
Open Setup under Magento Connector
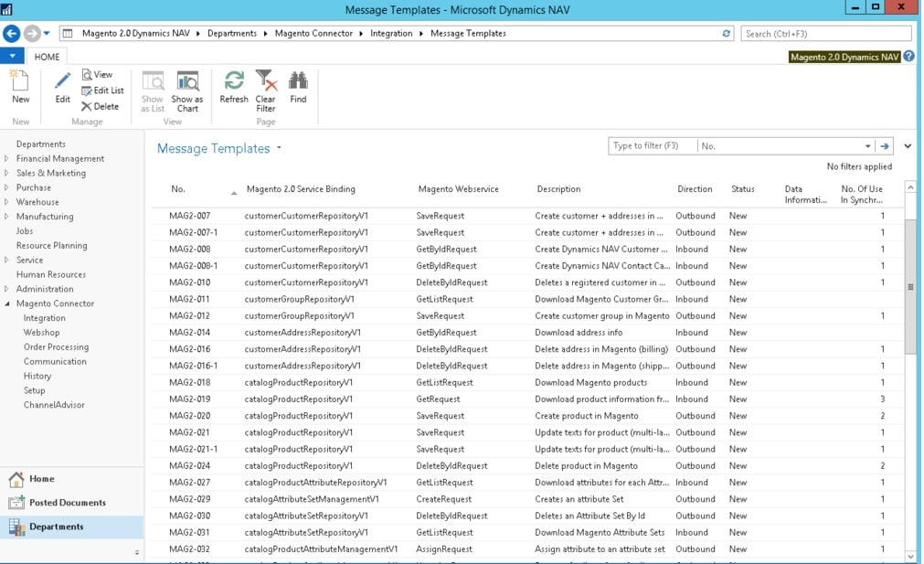click(x=34, y=390)
